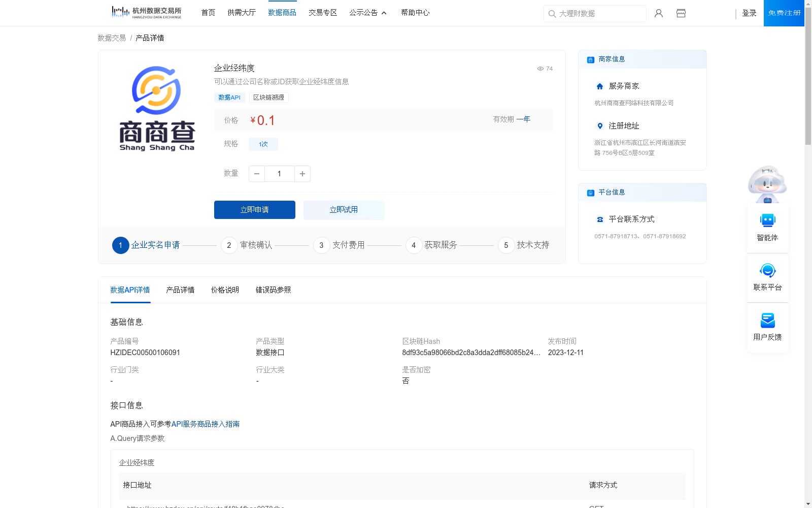Increase quantity with the plus button
Image resolution: width=812 pixels, height=508 pixels.
[x=302, y=174]
